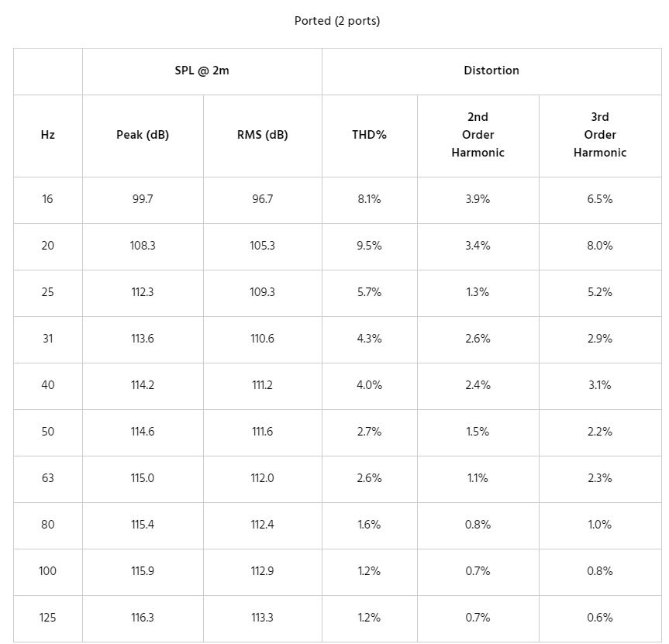Click the "SPL @ 2m" header cell

(202, 71)
